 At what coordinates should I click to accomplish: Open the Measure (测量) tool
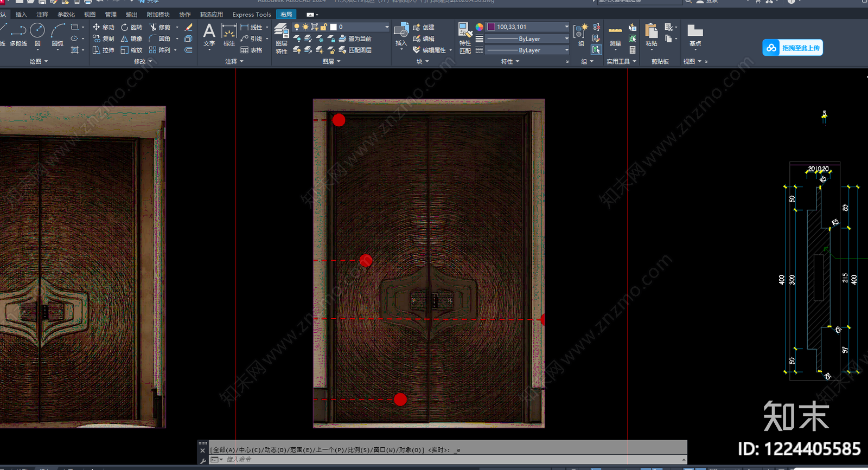click(615, 36)
